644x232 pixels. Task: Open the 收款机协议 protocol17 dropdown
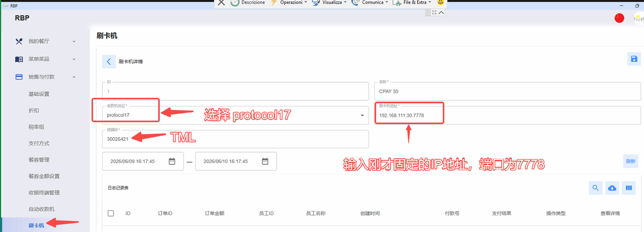pos(235,115)
